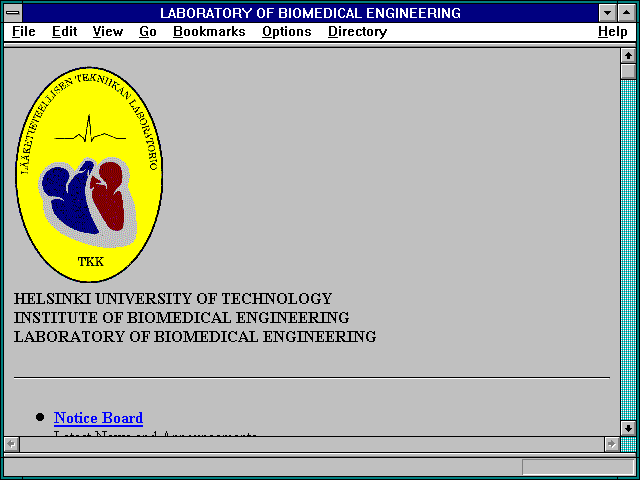Image resolution: width=640 pixels, height=480 pixels.
Task: Click the 'INSTITUTE OF BIOMEDICAL ENGINEERING' heading
Action: click(x=181, y=318)
